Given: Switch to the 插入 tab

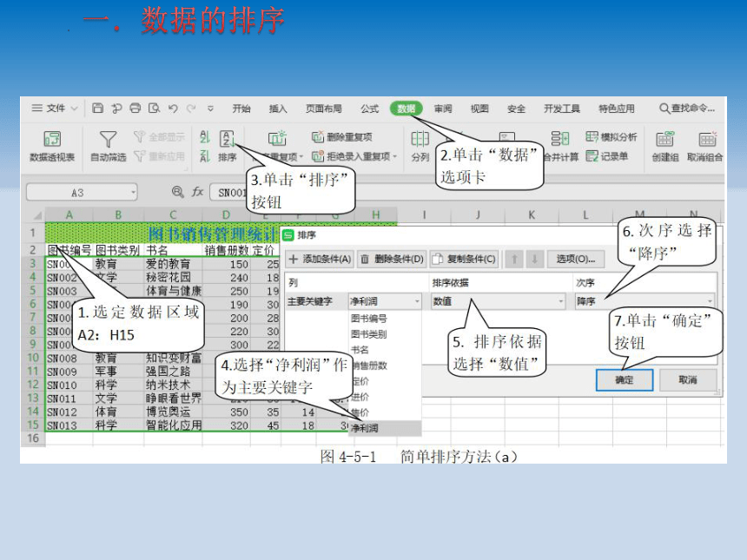Looking at the screenshot, I should pyautogui.click(x=278, y=109).
